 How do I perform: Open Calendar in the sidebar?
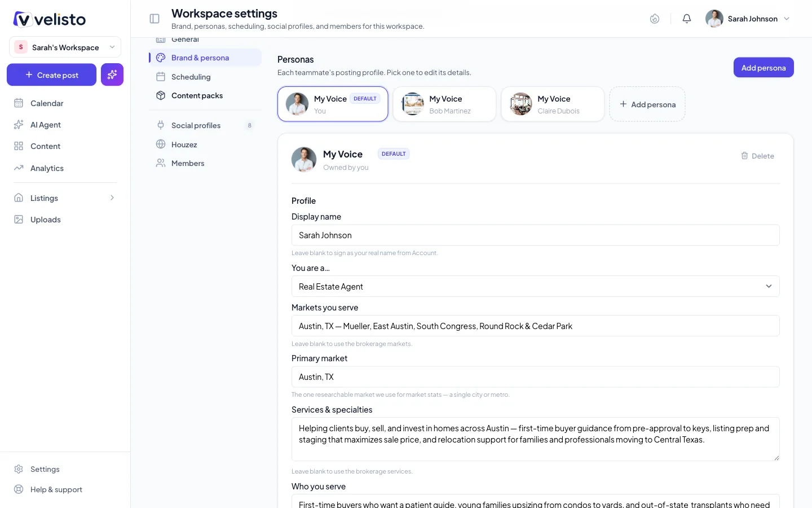(65, 103)
